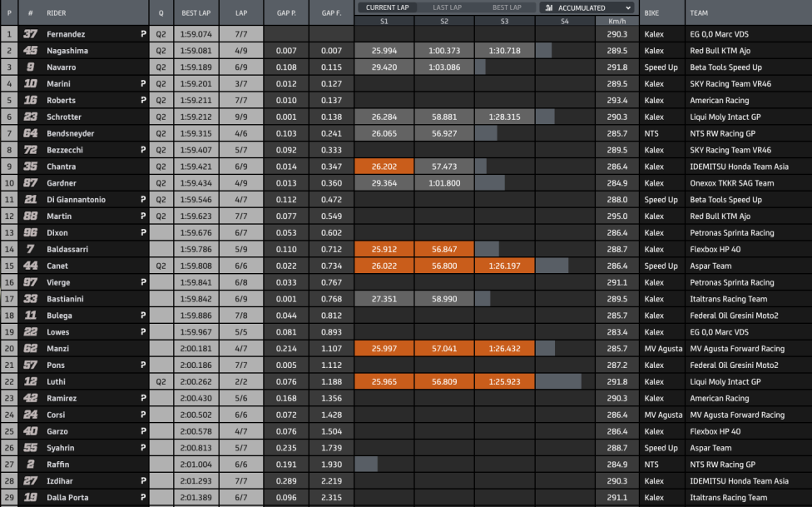The width and height of the screenshot is (812, 507).
Task: Select the BEST LAP tab in sector header
Action: pos(507,7)
